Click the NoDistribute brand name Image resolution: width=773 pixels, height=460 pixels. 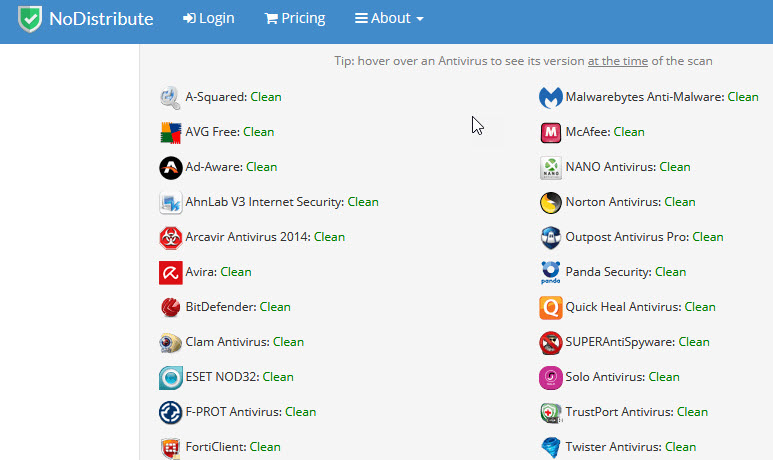[x=101, y=19]
